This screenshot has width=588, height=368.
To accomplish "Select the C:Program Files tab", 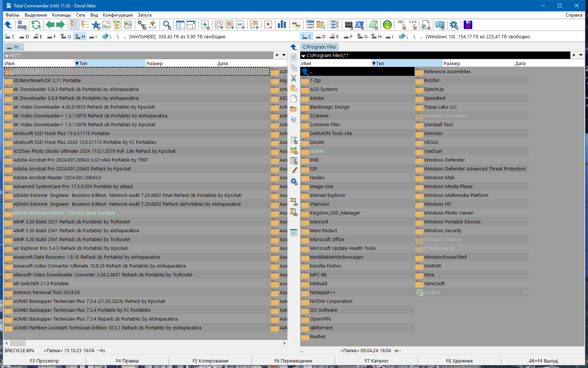I will [319, 47].
